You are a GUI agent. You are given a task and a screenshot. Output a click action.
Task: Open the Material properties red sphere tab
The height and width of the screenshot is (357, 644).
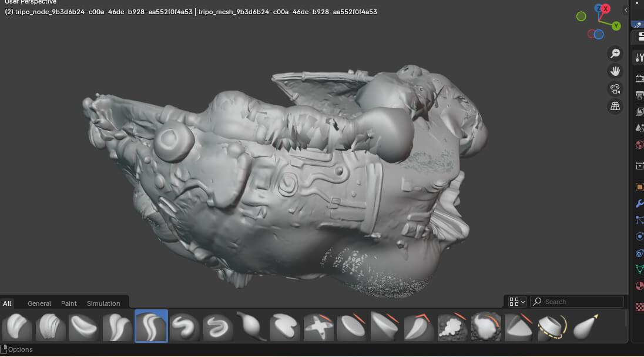pyautogui.click(x=639, y=286)
